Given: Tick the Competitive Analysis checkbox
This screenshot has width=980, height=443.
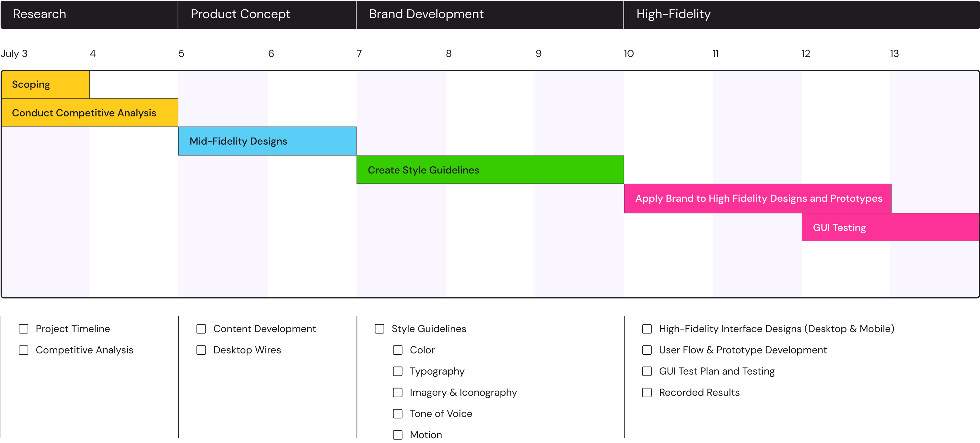Looking at the screenshot, I should [x=24, y=350].
